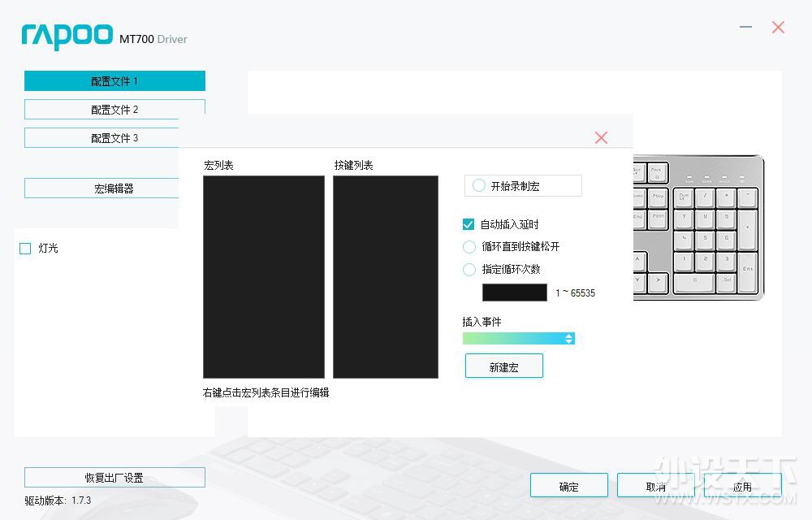The height and width of the screenshot is (520, 812).
Task: Select 指定循环次数 loop count option
Action: click(x=469, y=269)
